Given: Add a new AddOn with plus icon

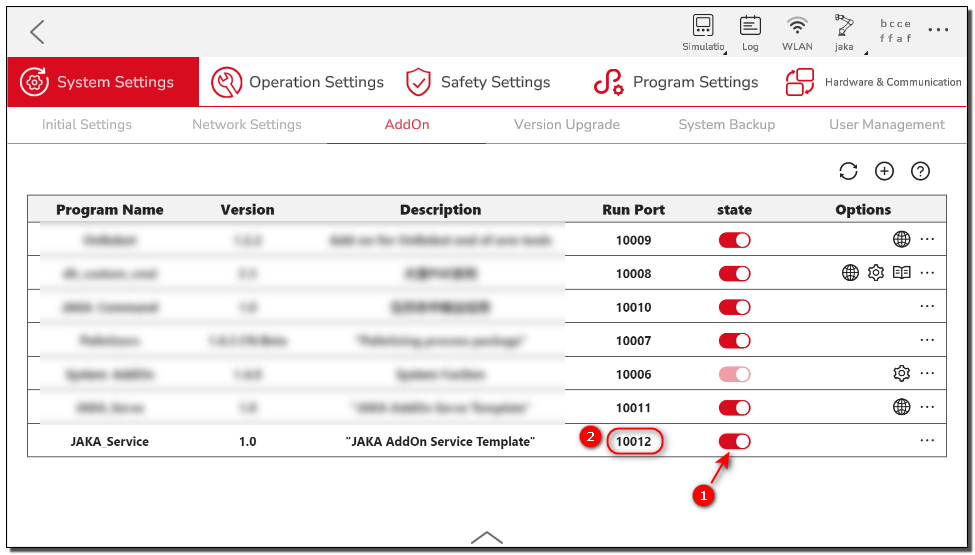Looking at the screenshot, I should (x=884, y=171).
